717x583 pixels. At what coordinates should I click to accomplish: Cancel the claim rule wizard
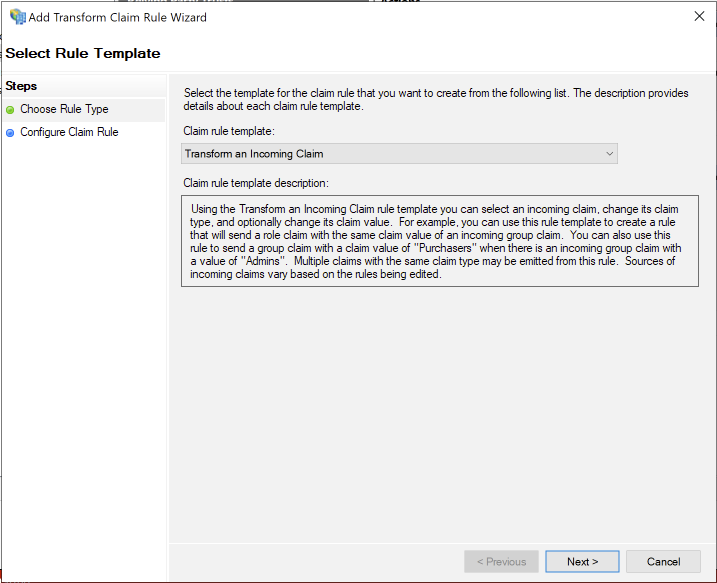[663, 562]
